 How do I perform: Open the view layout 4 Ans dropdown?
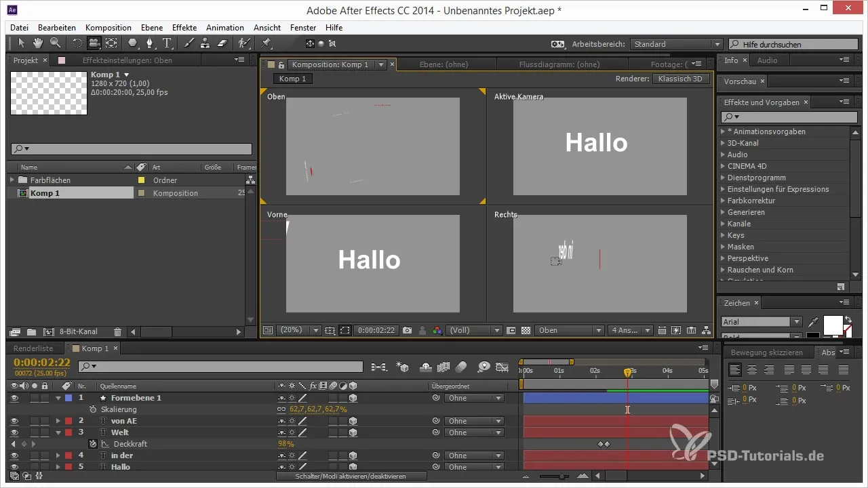(x=630, y=330)
